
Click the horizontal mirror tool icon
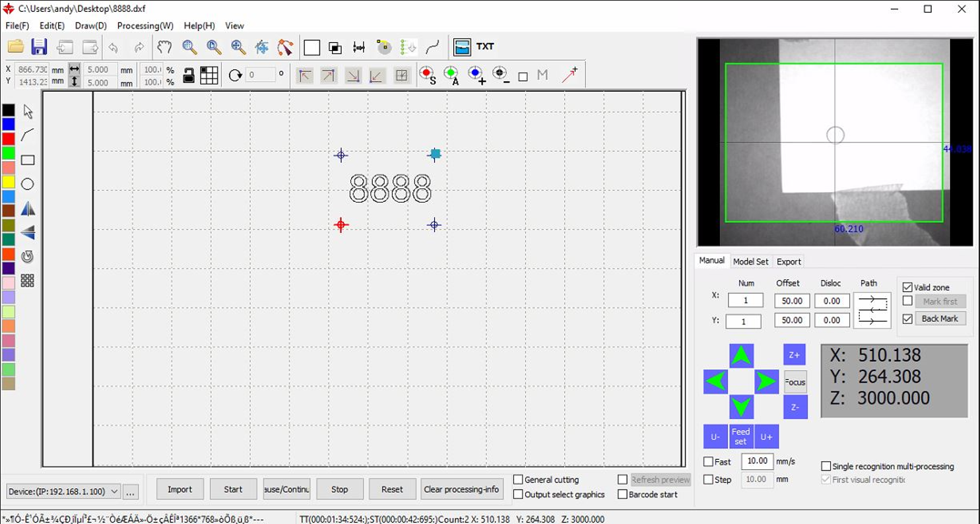click(x=28, y=209)
